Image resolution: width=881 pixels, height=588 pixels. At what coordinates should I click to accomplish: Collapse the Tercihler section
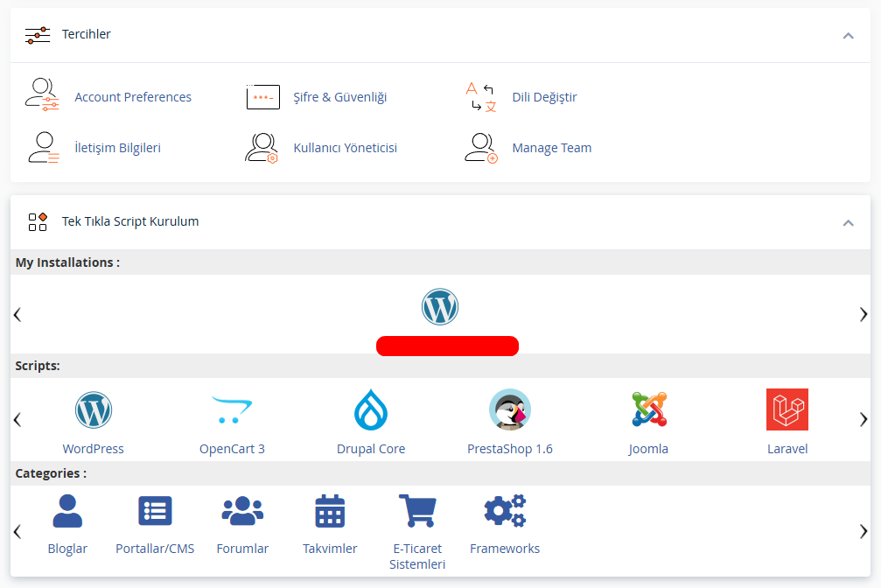(x=849, y=36)
